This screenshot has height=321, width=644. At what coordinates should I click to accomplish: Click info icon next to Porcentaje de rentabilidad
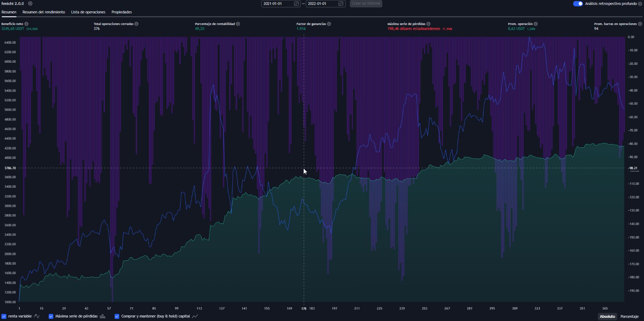[238, 24]
